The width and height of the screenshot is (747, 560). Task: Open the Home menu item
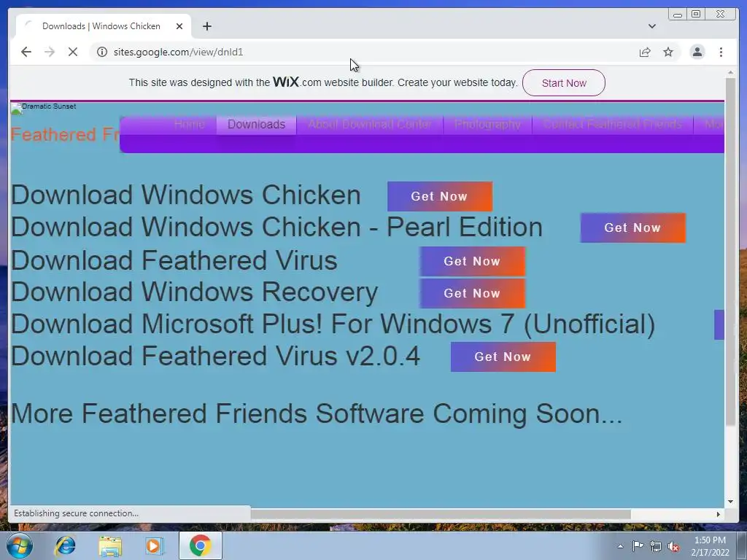pos(189,124)
